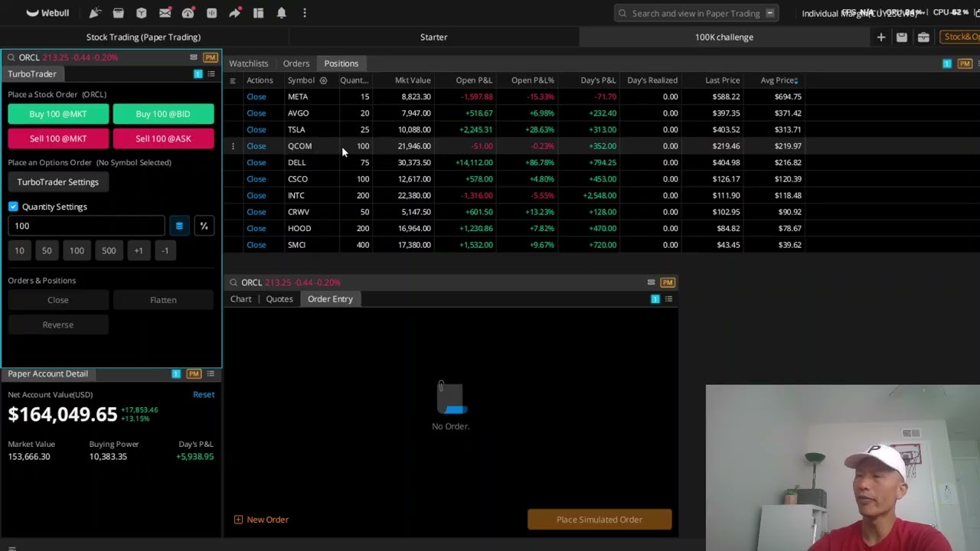Click the quantity input field showing 100
Viewport: 980px width, 551px height.
coord(87,226)
